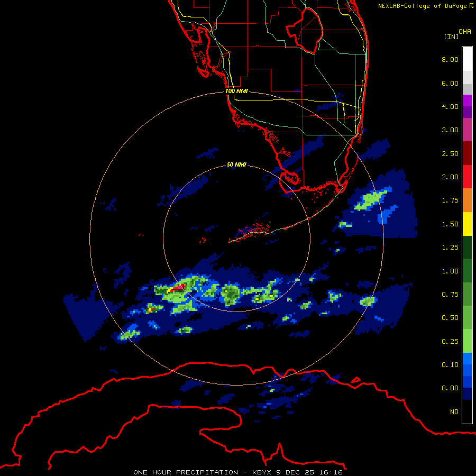Click the 6.00 legend value
The image size is (476, 476).
click(450, 83)
